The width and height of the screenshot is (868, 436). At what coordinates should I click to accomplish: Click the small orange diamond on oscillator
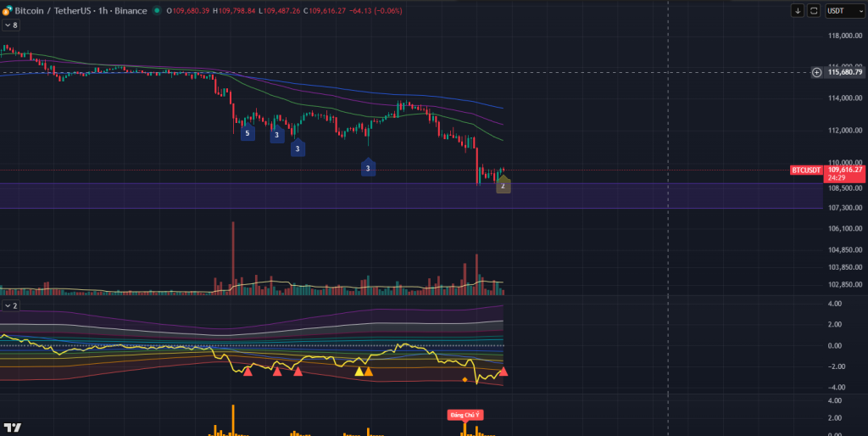(x=465, y=379)
